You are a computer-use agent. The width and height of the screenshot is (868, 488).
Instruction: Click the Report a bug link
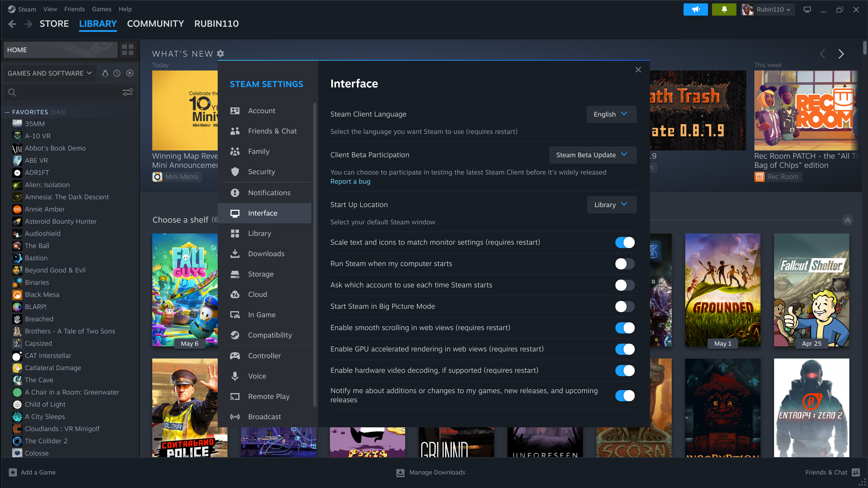tap(350, 181)
